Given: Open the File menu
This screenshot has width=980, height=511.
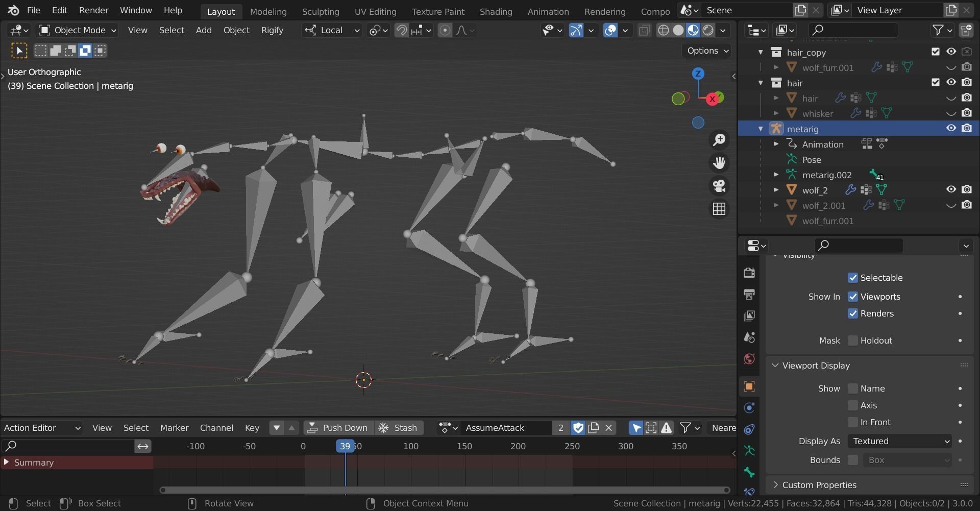Looking at the screenshot, I should click(x=33, y=10).
